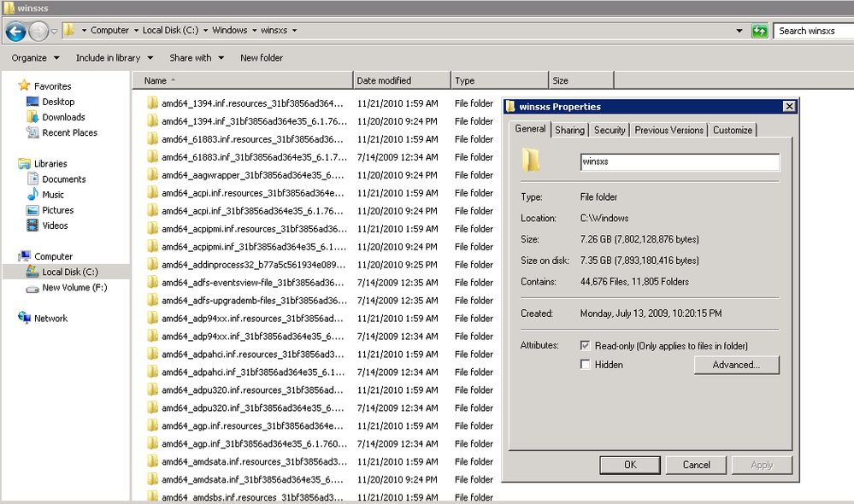Click the folder name field in Properties
The width and height of the screenshot is (854, 504).
tap(680, 161)
